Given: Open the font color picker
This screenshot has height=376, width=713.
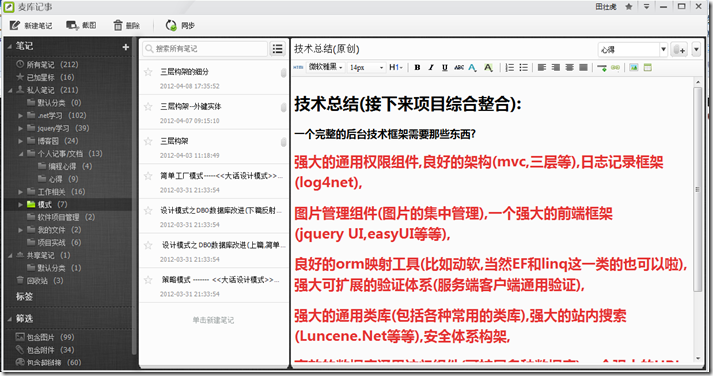Looking at the screenshot, I should [x=472, y=68].
